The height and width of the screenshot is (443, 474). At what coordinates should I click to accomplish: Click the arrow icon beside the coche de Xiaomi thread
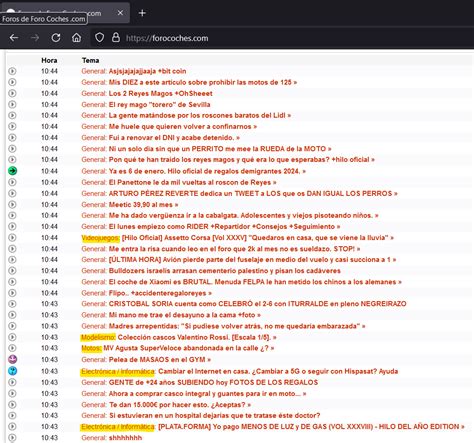(x=12, y=282)
